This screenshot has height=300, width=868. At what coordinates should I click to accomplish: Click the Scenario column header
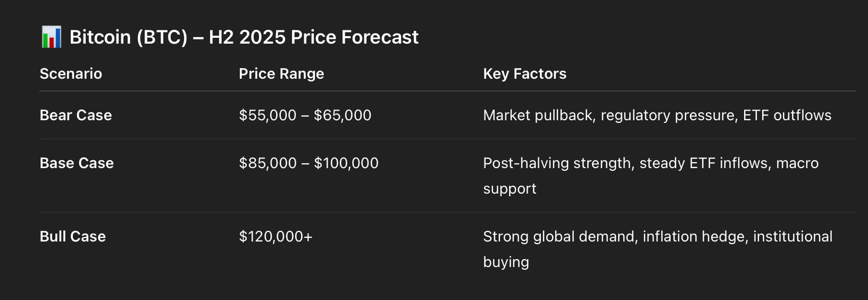[x=71, y=74]
